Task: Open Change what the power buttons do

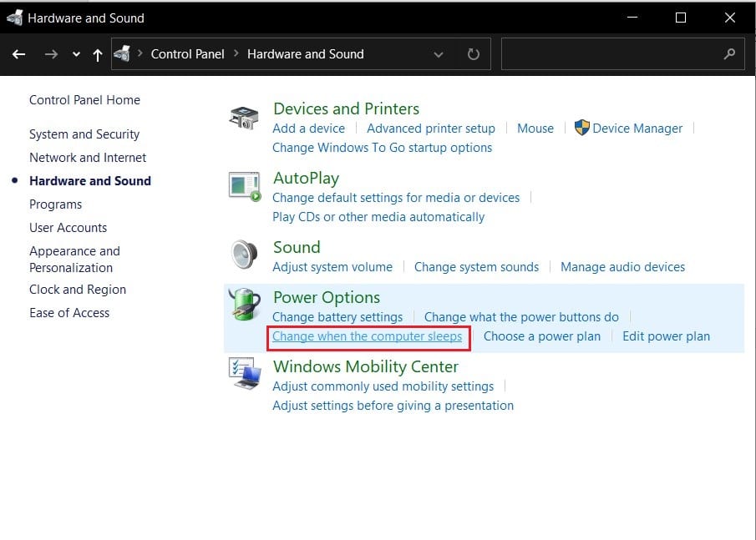Action: tap(521, 317)
